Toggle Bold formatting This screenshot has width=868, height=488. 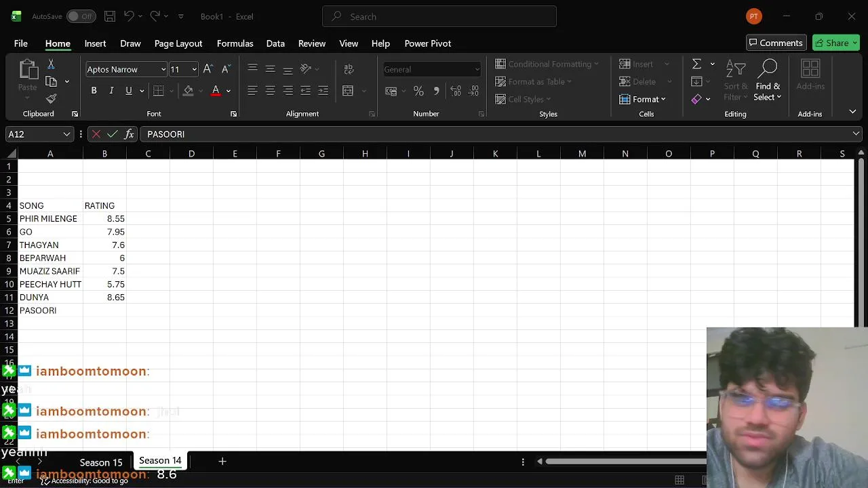pyautogui.click(x=94, y=91)
